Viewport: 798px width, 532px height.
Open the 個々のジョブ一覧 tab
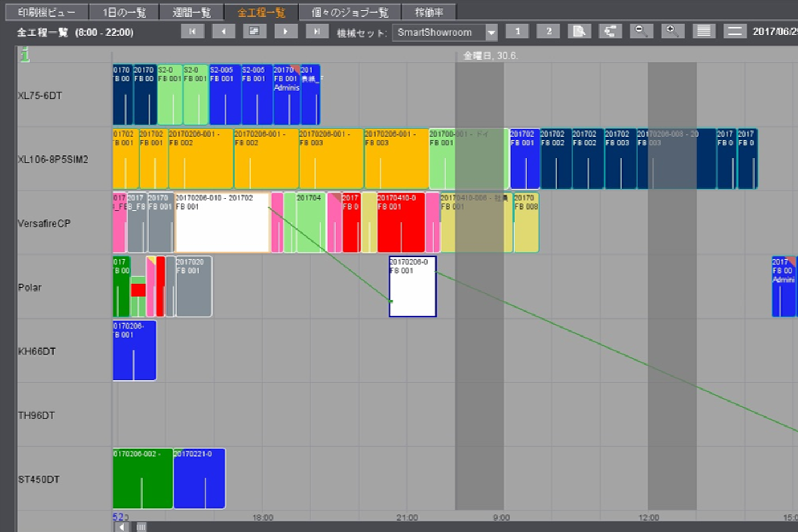click(350, 12)
